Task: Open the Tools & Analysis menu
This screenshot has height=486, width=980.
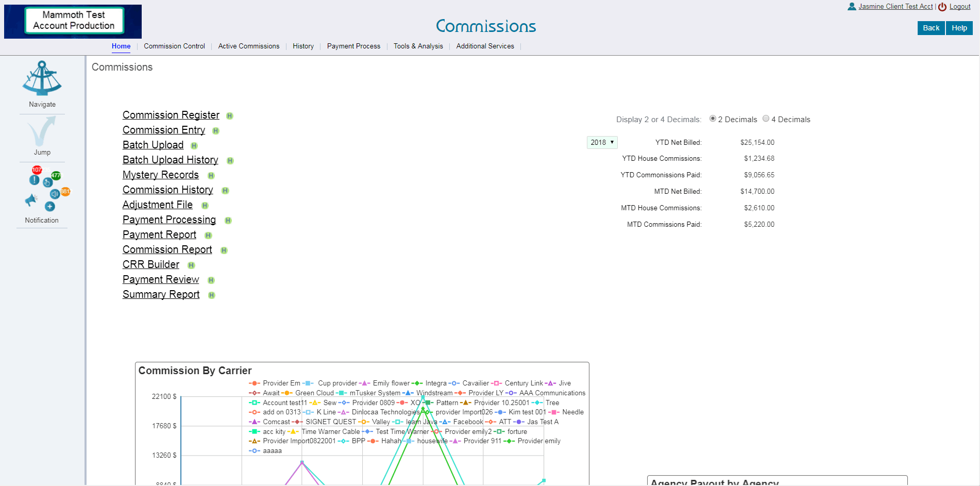Action: (418, 46)
